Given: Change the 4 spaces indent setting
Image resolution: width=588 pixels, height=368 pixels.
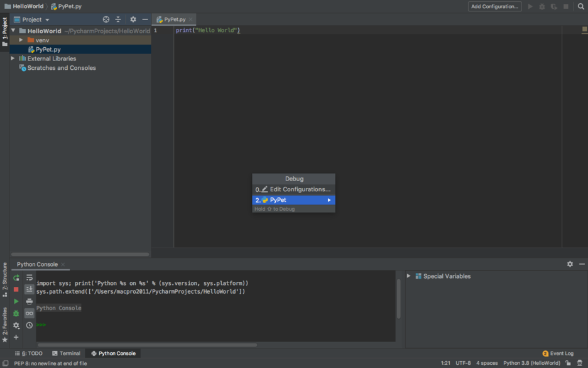Looking at the screenshot, I should (487, 363).
